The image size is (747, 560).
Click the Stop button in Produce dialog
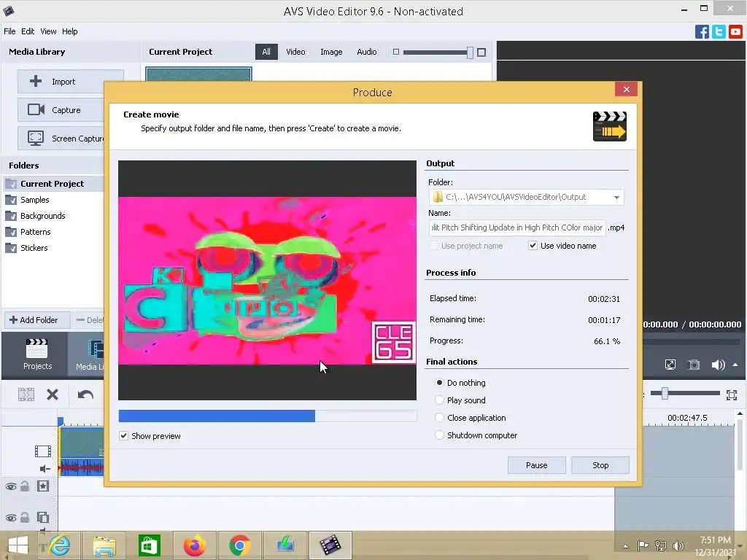coord(600,465)
